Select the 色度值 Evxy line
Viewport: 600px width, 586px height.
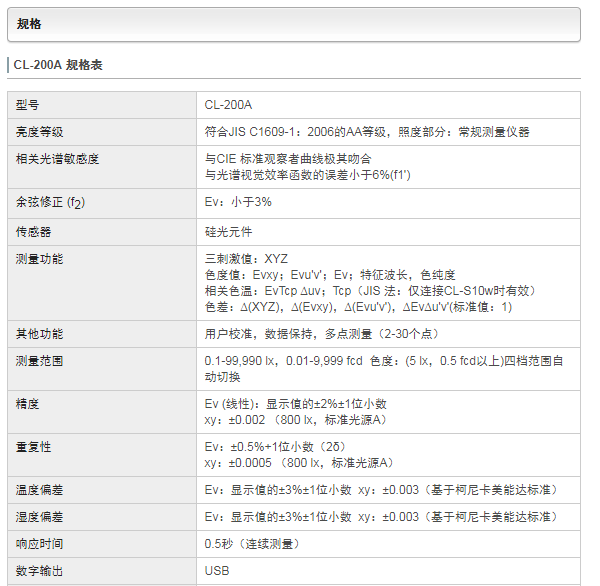pos(330,275)
